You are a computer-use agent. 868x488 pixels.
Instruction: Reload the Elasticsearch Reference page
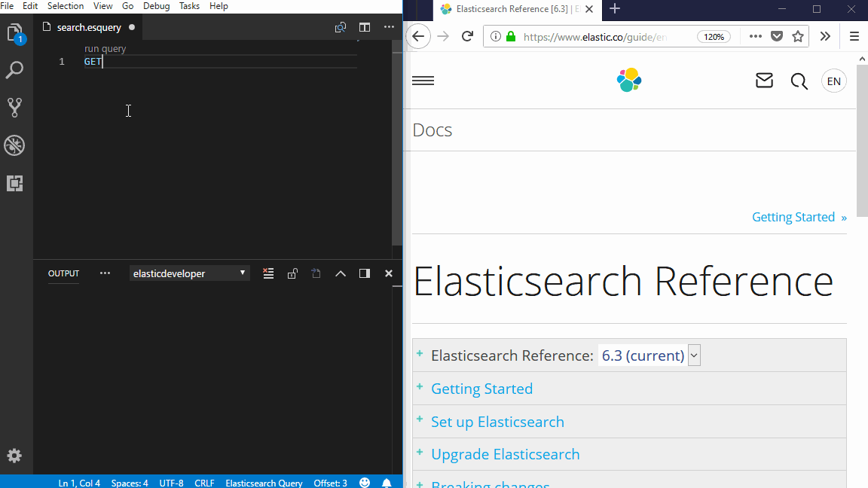click(x=467, y=36)
